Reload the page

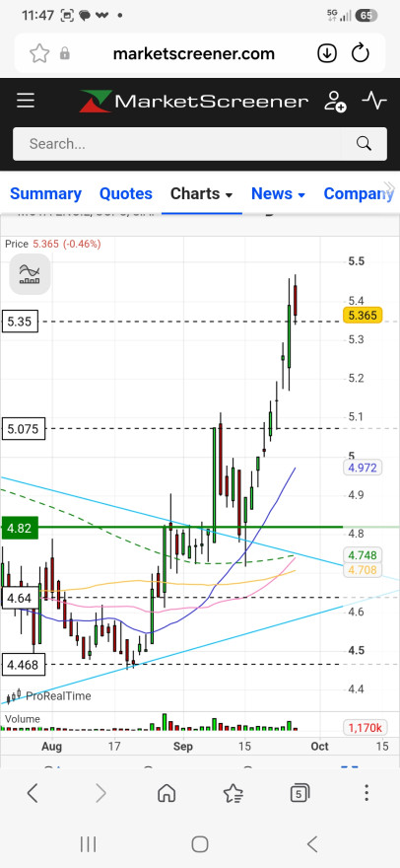(361, 53)
